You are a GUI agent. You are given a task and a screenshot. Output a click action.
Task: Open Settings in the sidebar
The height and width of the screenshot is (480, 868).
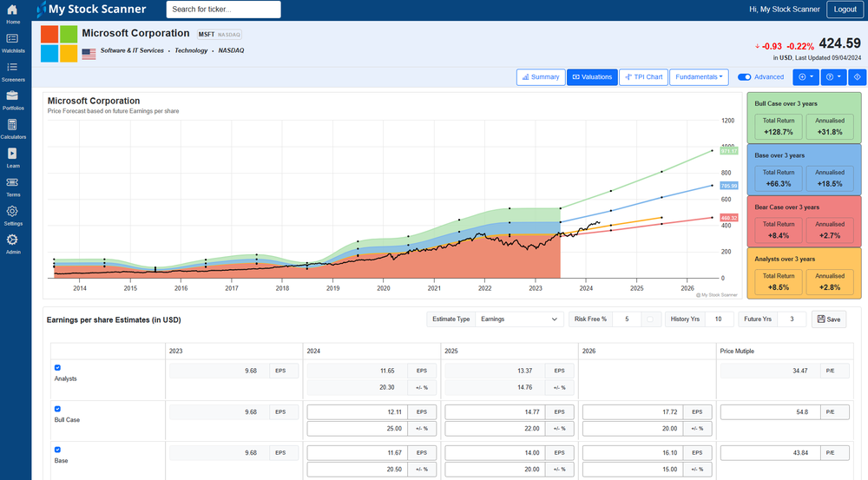[x=13, y=216]
